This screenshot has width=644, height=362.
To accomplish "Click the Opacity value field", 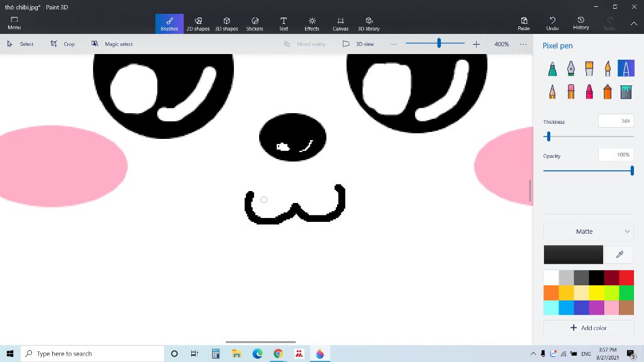I will pos(616,155).
